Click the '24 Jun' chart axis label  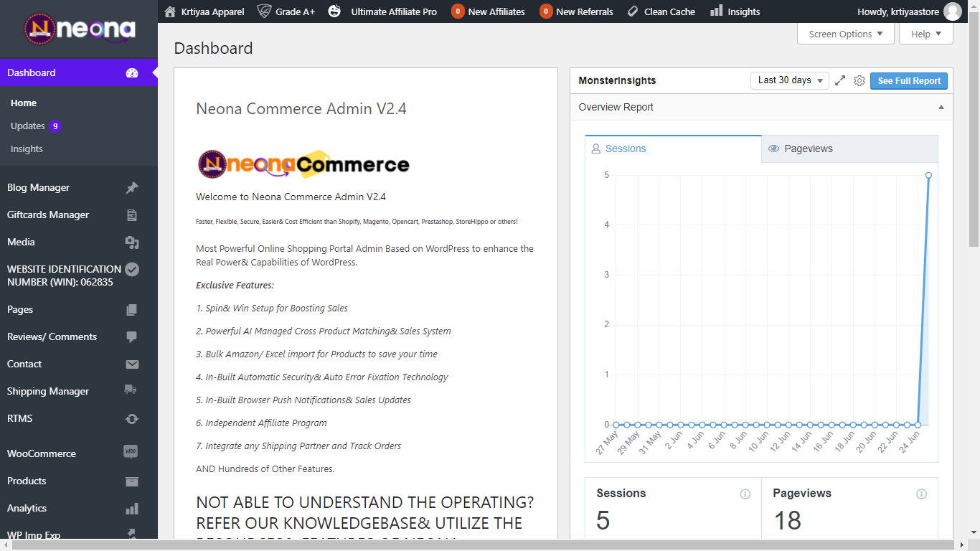point(910,442)
